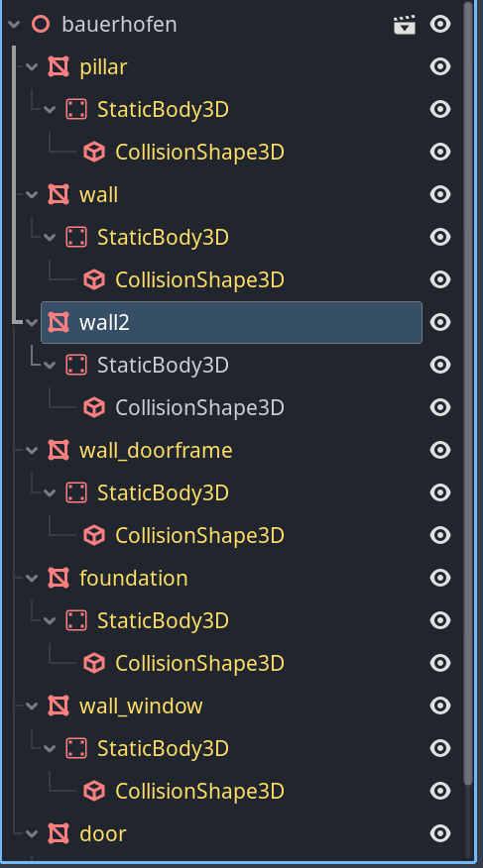Image resolution: width=483 pixels, height=868 pixels.
Task: Click the MeshInstance3D icon beside pillar
Action: point(59,67)
